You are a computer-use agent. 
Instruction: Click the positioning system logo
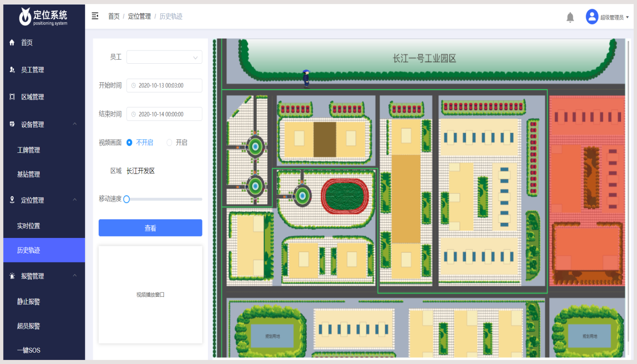(44, 17)
